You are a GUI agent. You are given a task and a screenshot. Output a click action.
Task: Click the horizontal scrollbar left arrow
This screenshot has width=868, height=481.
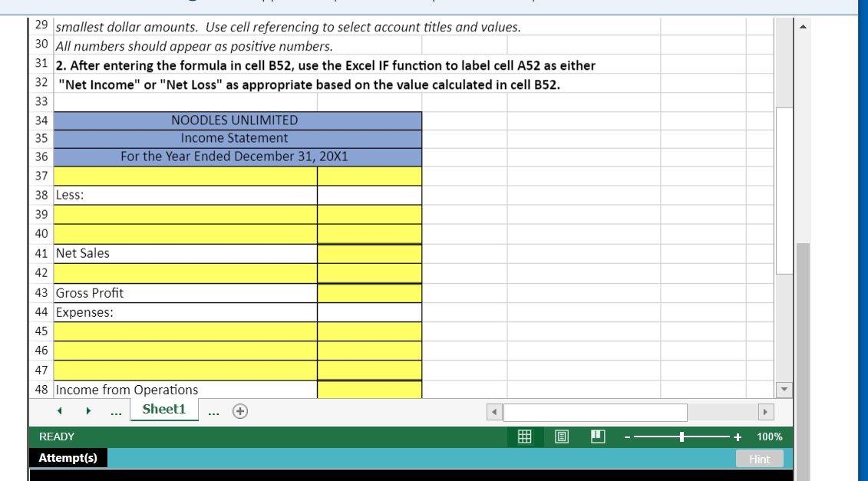click(x=494, y=412)
